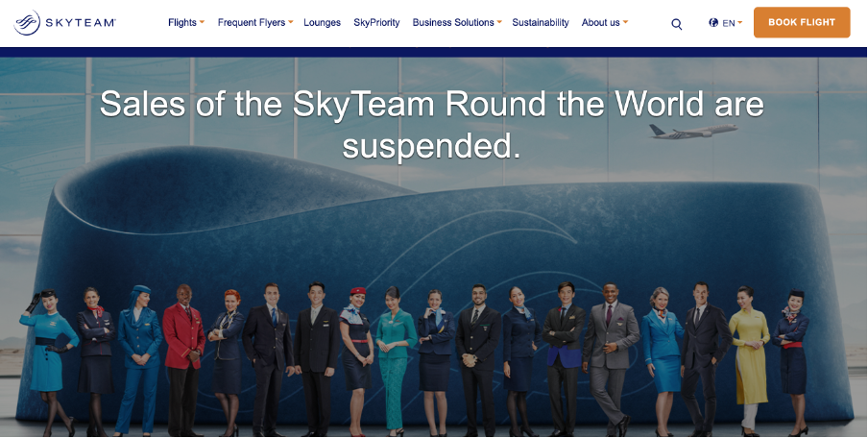This screenshot has width=868, height=438.
Task: Open the search magnifier icon
Action: [x=677, y=24]
